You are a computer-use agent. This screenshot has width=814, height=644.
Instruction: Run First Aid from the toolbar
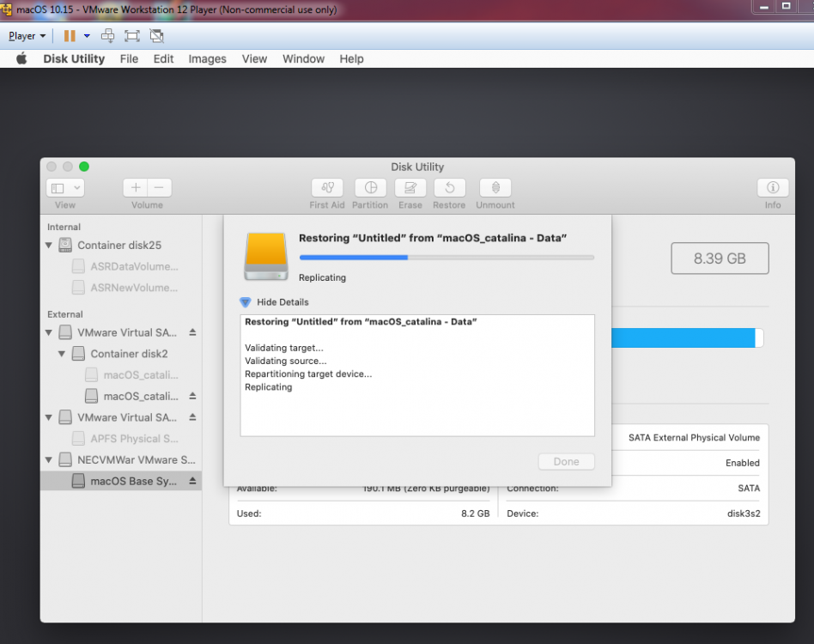(x=327, y=188)
